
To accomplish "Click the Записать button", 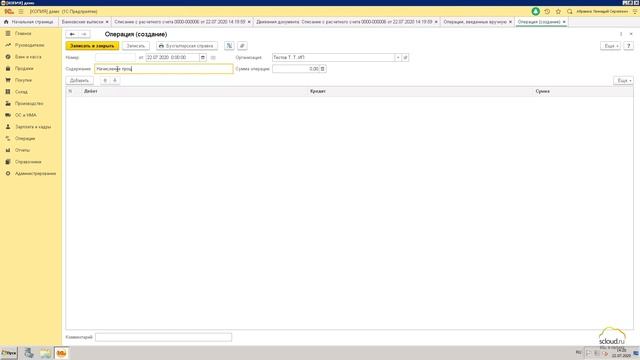I will [x=136, y=46].
